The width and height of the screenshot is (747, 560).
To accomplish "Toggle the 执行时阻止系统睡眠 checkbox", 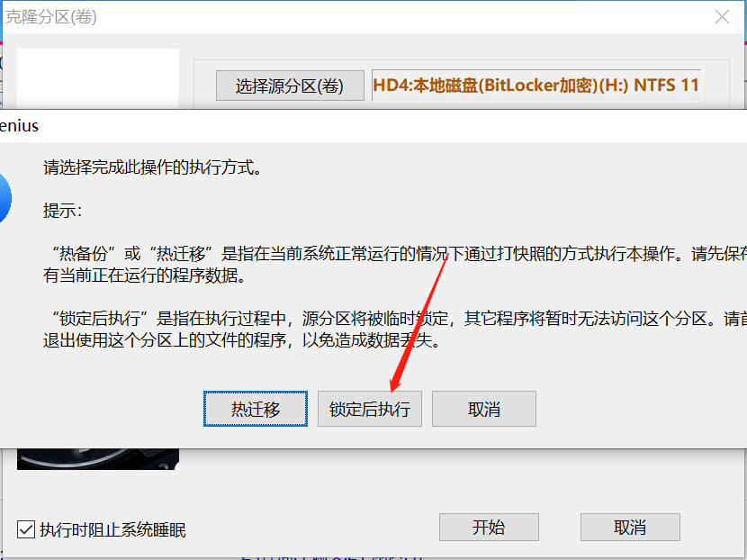I will tap(26, 529).
